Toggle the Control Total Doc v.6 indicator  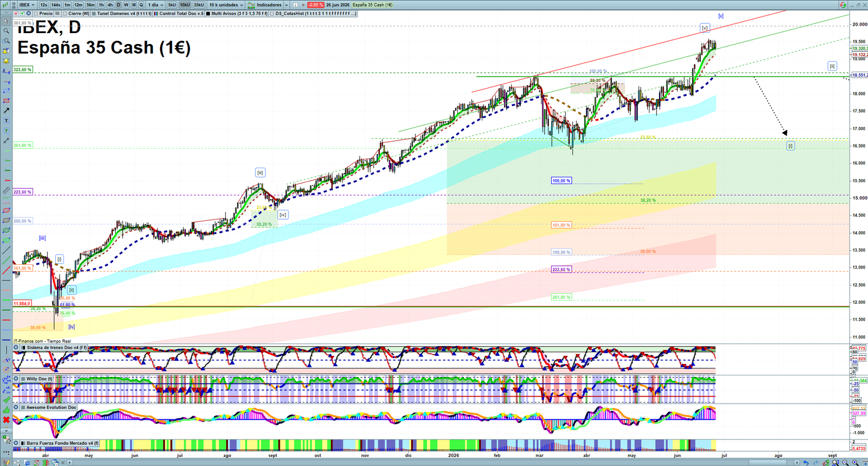pyautogui.click(x=156, y=14)
